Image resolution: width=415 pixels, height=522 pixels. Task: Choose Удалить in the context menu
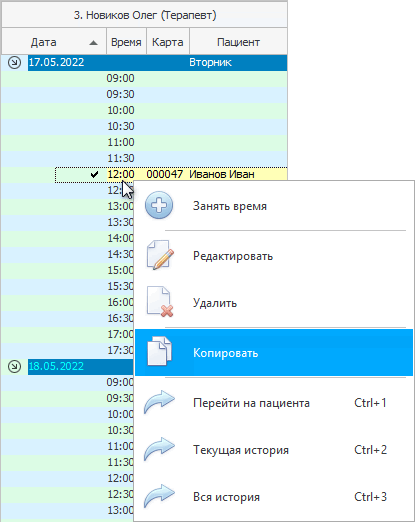pos(274,303)
